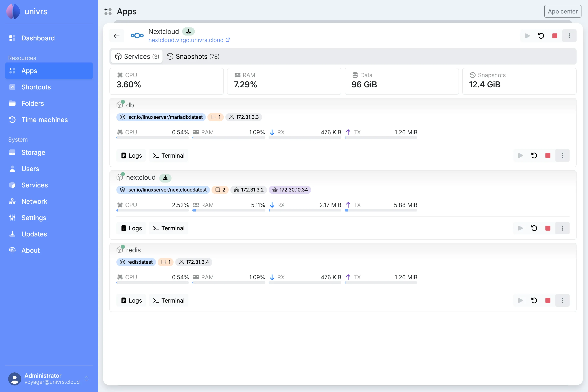588x392 pixels.
Task: Open Time machines in sidebar
Action: point(49,120)
